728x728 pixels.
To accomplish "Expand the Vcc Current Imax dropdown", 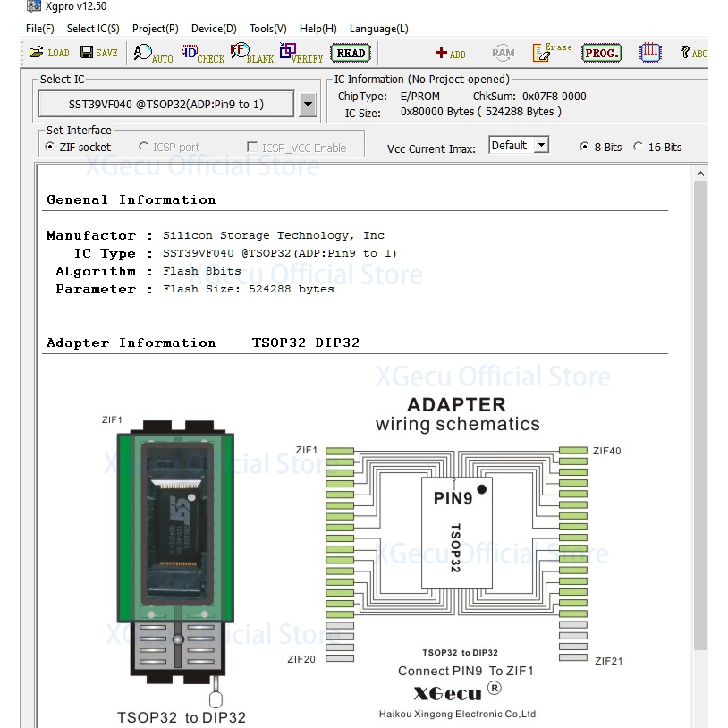I will [x=541, y=146].
